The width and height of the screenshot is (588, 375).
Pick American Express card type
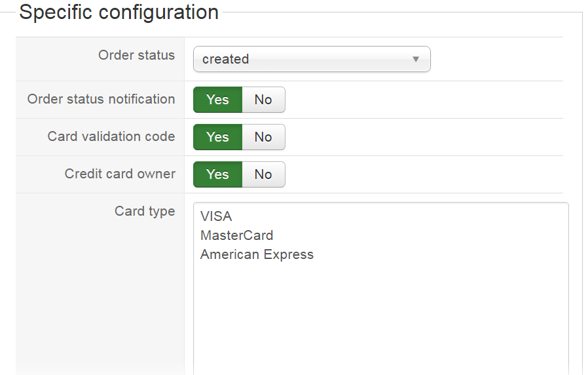257,254
